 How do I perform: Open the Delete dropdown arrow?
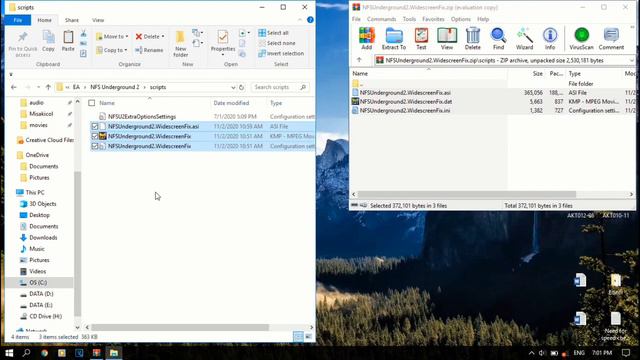pyautogui.click(x=163, y=36)
